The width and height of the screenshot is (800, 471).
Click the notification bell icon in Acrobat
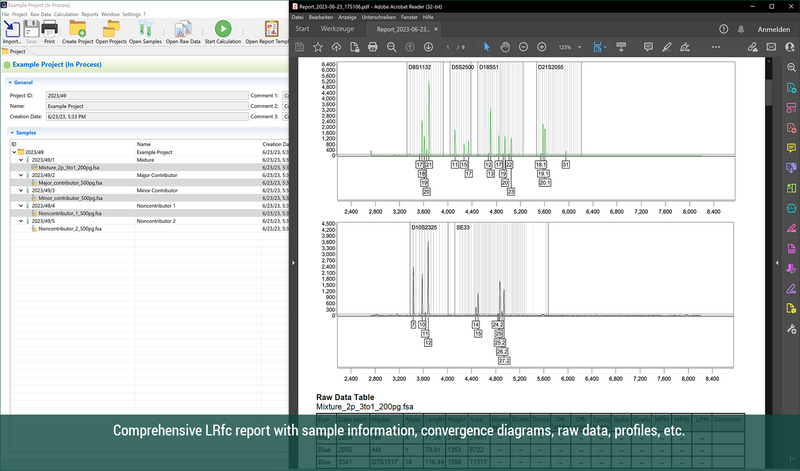741,29
